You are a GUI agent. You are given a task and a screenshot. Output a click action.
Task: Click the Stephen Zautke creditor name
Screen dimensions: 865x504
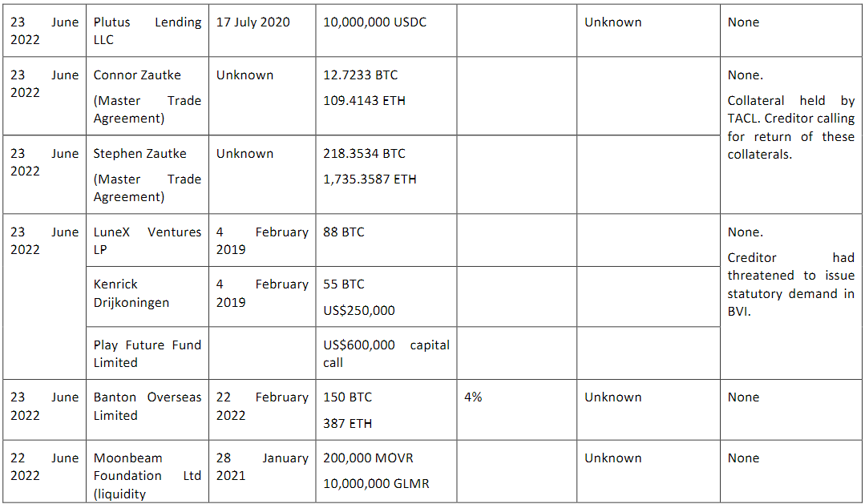[139, 153]
